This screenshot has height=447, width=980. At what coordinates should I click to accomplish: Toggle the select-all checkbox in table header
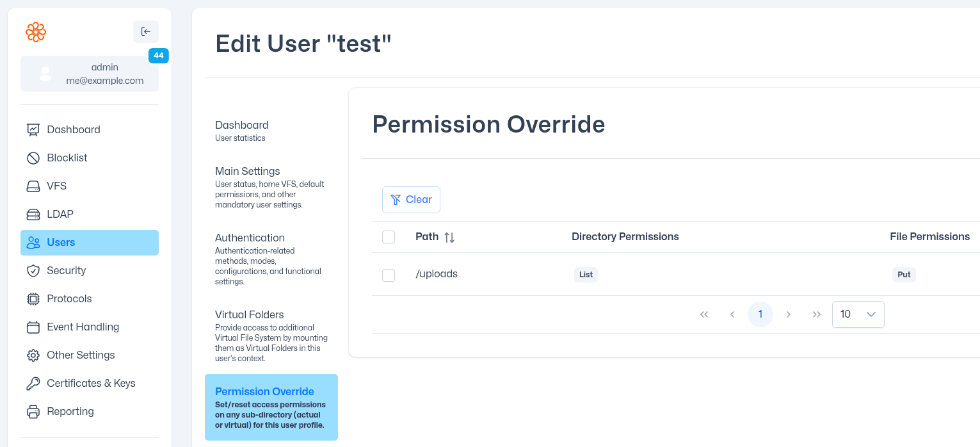click(389, 236)
